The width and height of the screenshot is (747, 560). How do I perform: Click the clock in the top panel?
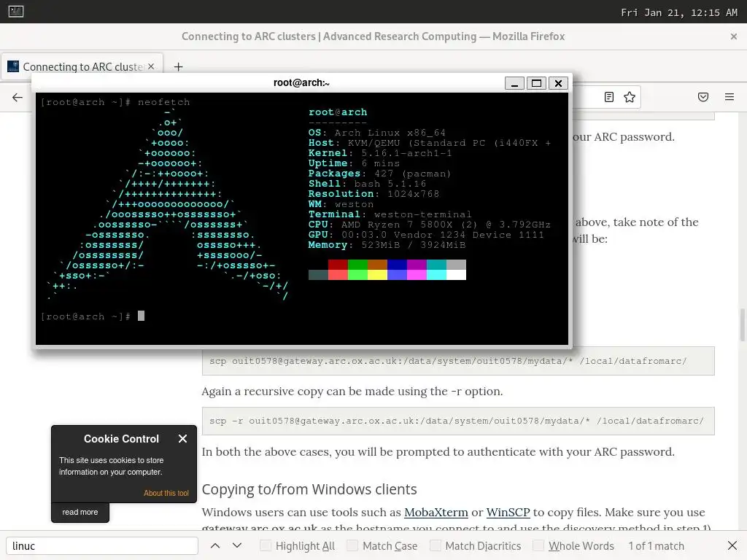[x=679, y=12]
